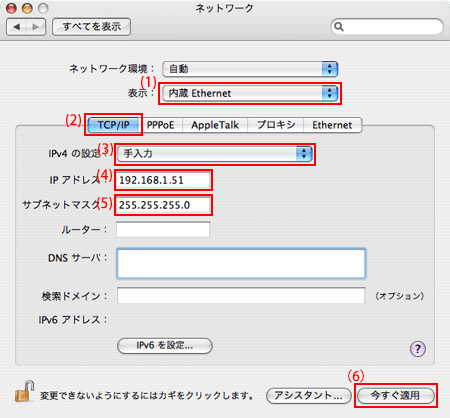
Task: Click the padlock icon to prevent changes
Action: point(25,391)
